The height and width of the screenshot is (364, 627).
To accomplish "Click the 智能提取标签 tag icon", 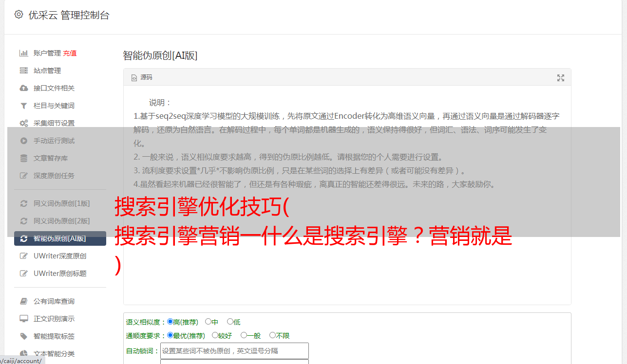I will 23,336.
